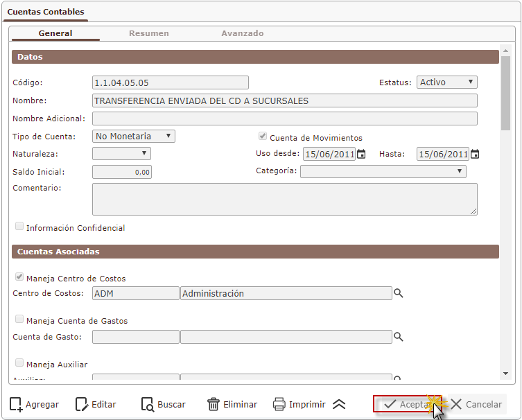Click the double chevron up icon

[339, 404]
